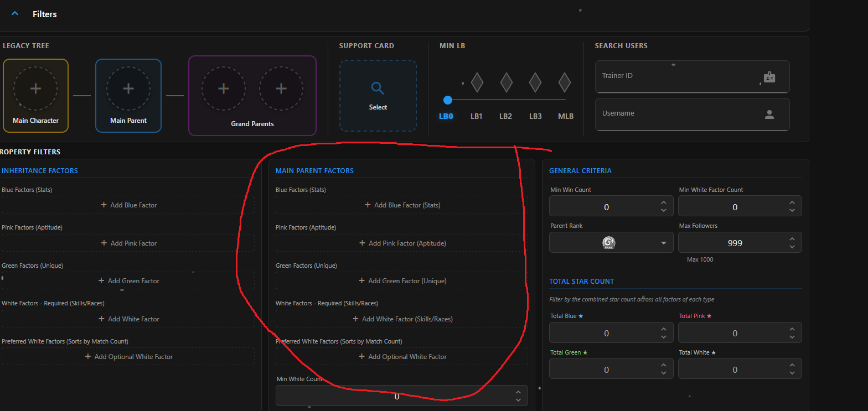
Task: Click the Username person icon
Action: coord(769,115)
